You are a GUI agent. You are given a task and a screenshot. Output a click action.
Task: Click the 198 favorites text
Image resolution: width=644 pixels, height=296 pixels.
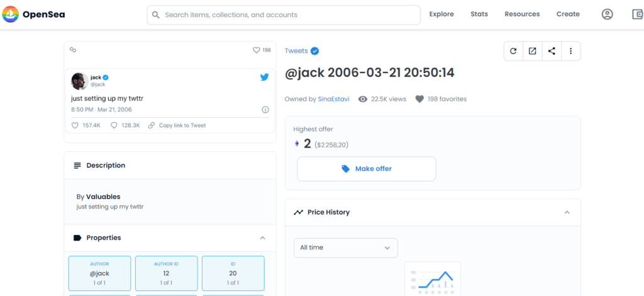coord(447,99)
